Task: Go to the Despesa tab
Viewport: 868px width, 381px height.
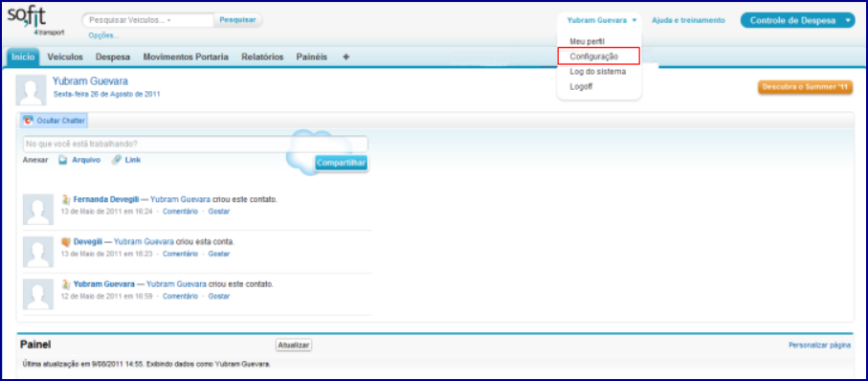Action: coord(113,56)
